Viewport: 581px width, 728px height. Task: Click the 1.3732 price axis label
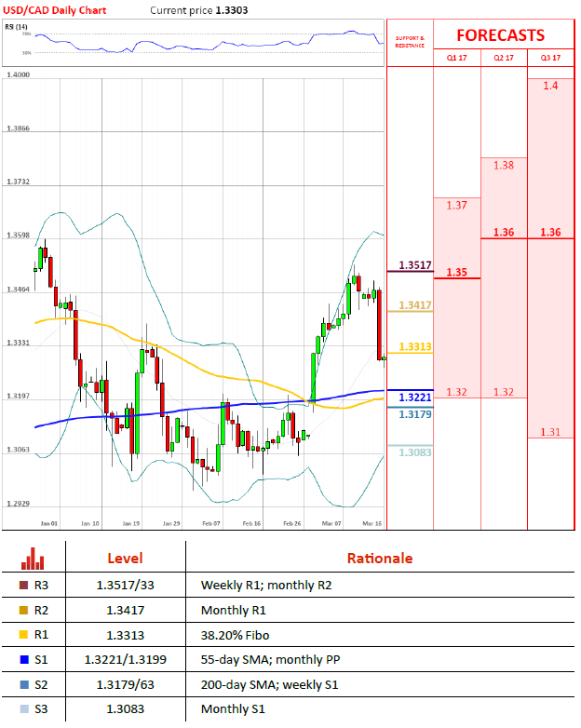(18, 182)
